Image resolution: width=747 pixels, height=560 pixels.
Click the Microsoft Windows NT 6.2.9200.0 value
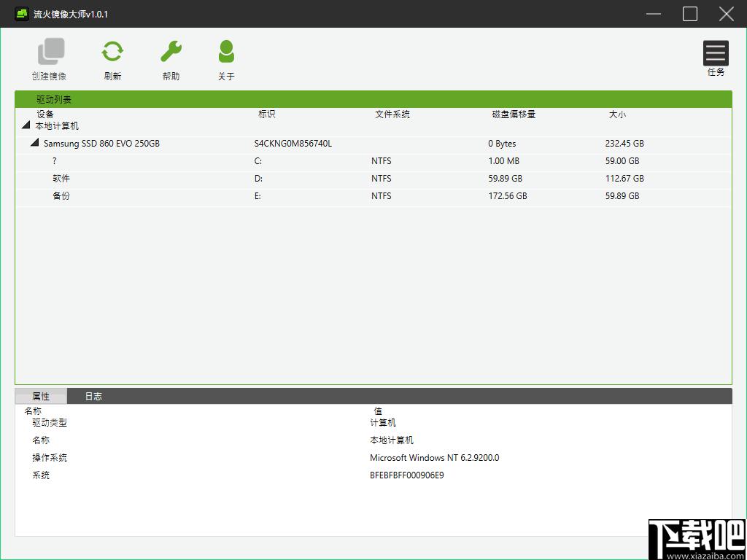click(x=435, y=458)
